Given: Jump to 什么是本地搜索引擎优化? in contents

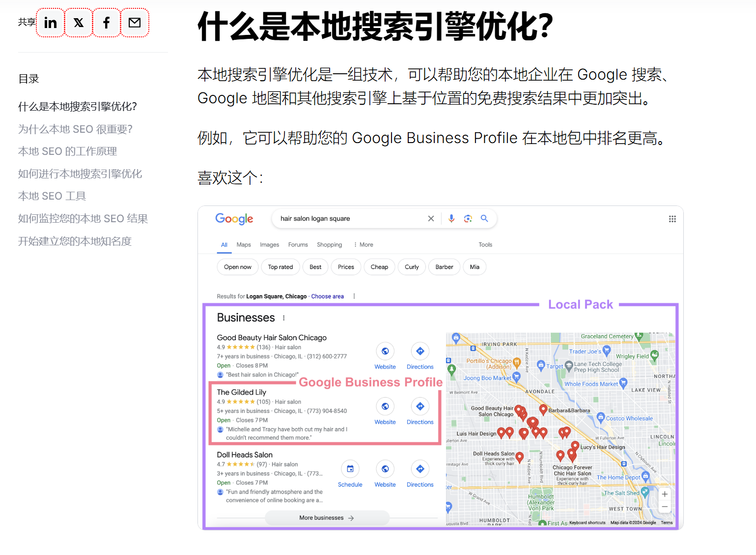Looking at the screenshot, I should click(78, 107).
